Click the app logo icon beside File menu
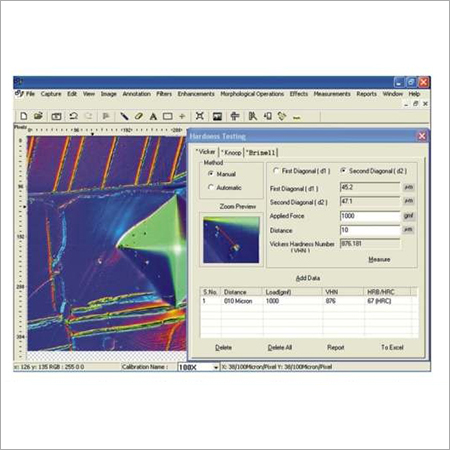This screenshot has height=450, width=450. click(x=19, y=94)
